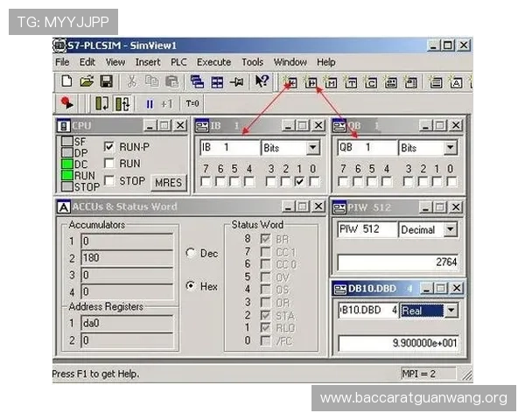This screenshot has width=525, height=420.
Task: Click the DB10.DBD 4 address field
Action: 368,311
